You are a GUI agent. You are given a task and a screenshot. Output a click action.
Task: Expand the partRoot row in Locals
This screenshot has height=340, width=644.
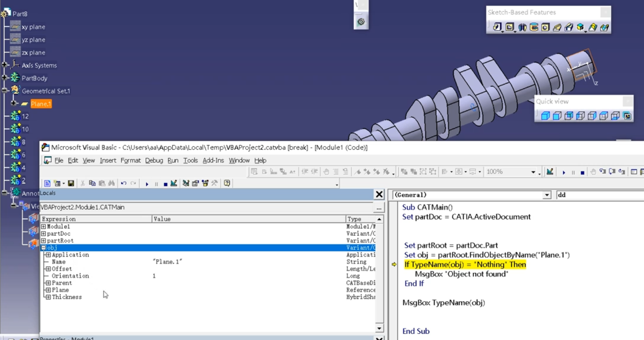[x=43, y=240]
